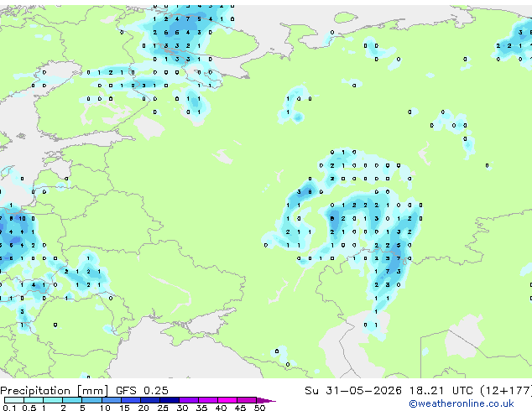Image resolution: width=532 pixels, height=411 pixels.
Task: Click the 10 to 15 legend swatch
Action: coord(111,400)
